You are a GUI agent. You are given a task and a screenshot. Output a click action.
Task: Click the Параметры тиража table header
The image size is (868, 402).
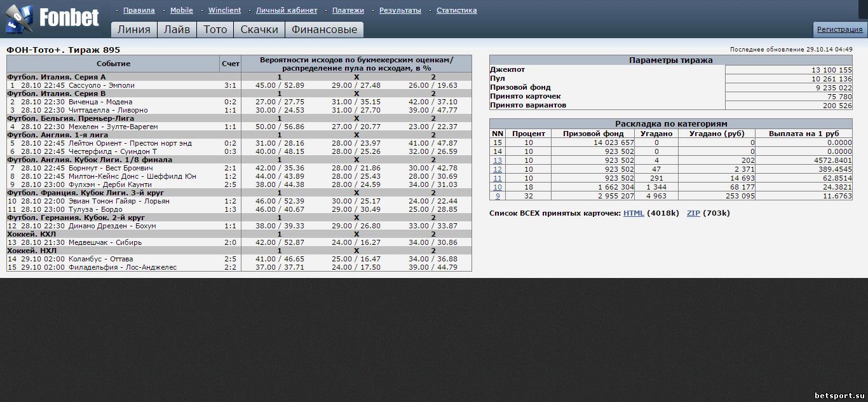tap(671, 60)
